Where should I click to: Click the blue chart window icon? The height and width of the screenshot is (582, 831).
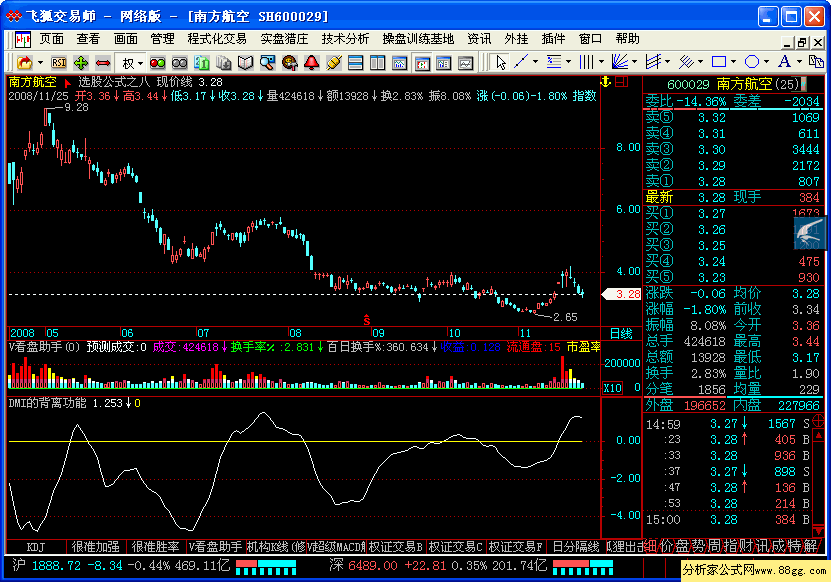[x=400, y=63]
